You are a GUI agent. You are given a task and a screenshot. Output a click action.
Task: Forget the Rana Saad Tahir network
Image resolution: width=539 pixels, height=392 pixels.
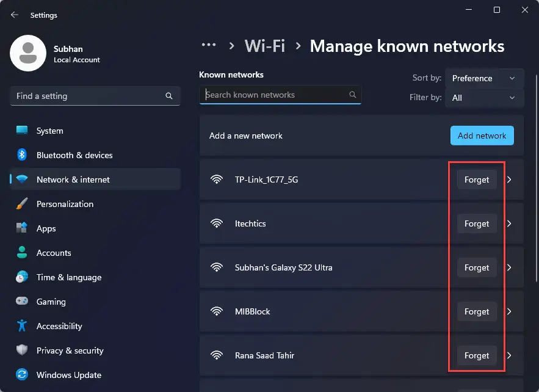tap(477, 355)
